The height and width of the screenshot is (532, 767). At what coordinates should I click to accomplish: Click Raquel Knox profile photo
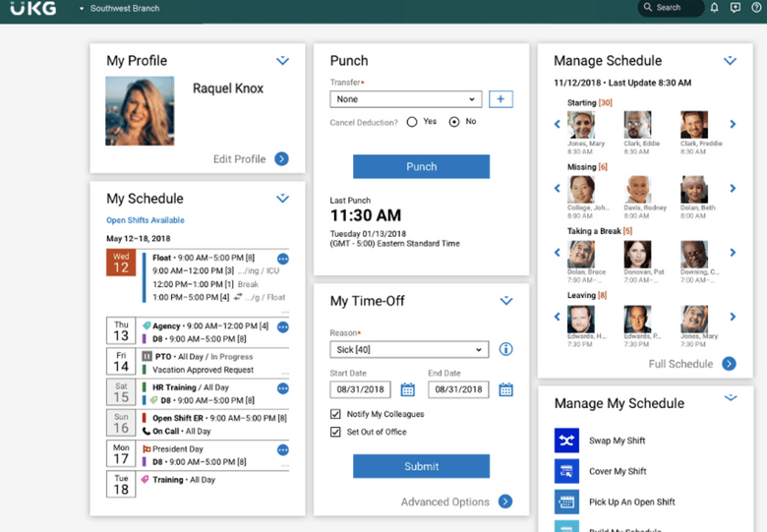(x=140, y=111)
